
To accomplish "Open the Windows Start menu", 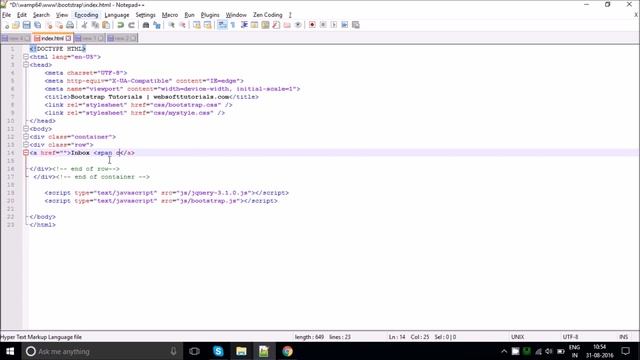I will pos(10,351).
